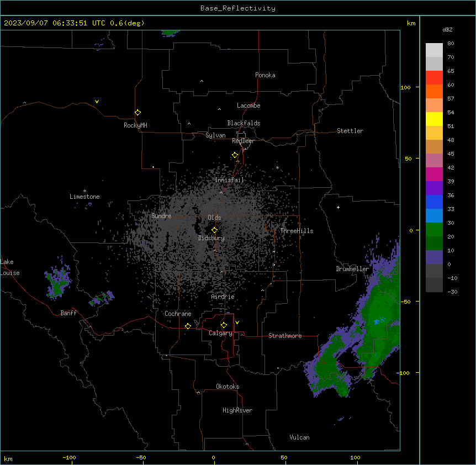
Task: Click the ThreeHills town label
Action: pos(297,231)
